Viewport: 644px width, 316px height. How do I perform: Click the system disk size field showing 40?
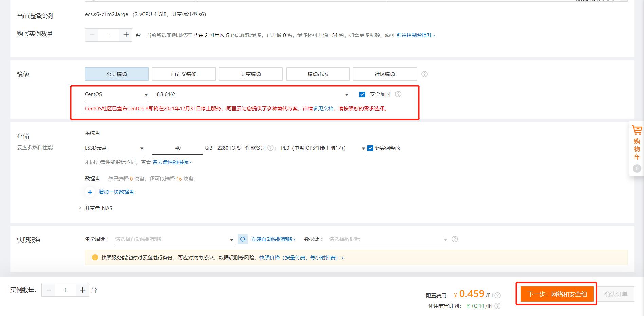178,148
